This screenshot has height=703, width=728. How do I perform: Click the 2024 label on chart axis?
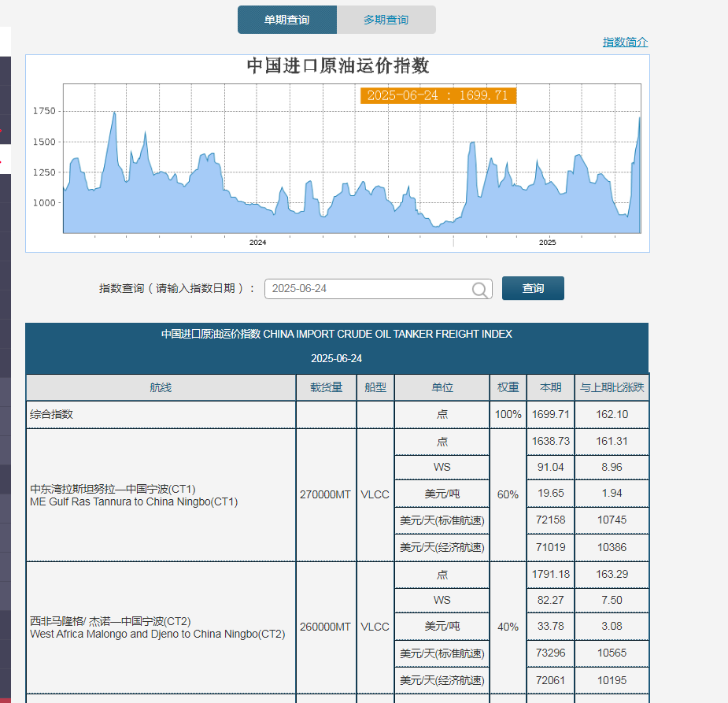click(257, 242)
